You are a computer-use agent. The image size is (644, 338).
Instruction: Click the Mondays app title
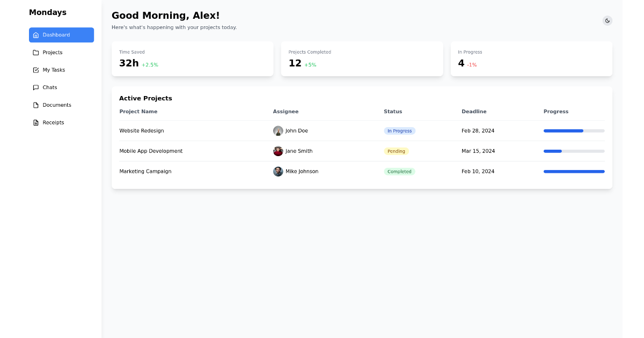48,12
